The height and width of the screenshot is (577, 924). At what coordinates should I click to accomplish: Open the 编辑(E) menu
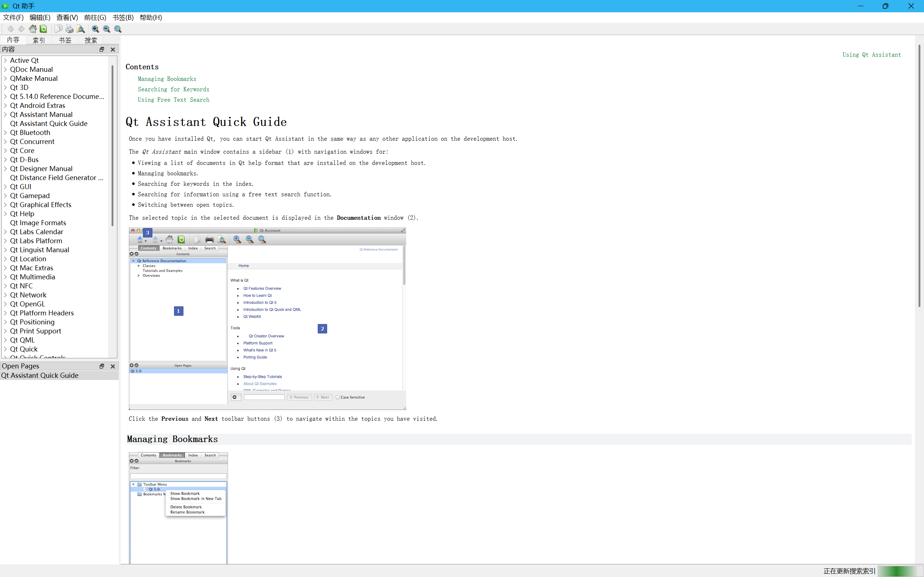click(x=40, y=18)
